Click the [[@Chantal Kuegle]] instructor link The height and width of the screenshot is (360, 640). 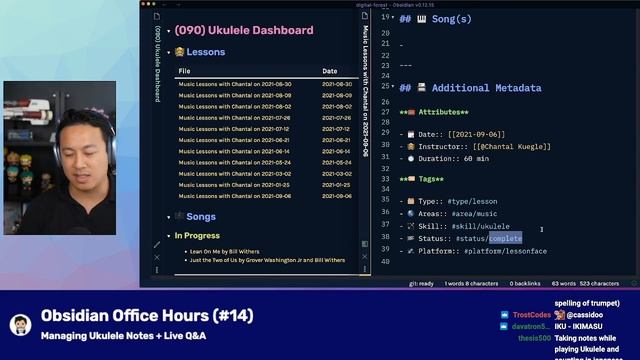coord(512,147)
